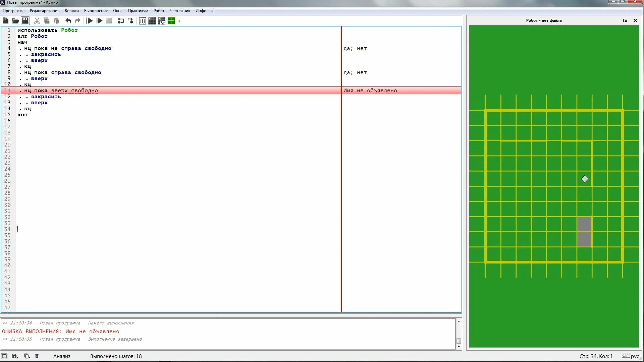Screen dimensions: 644x362
Task: Open the robot field grid icon
Action: [152, 21]
